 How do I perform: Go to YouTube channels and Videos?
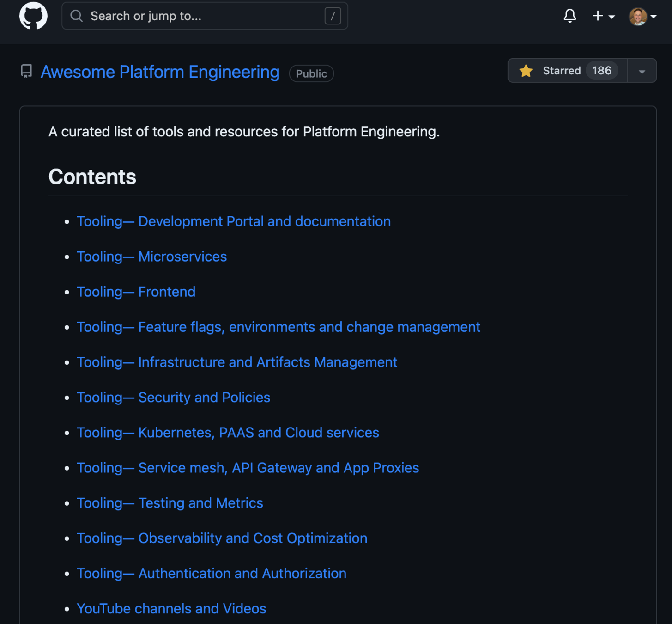click(171, 608)
